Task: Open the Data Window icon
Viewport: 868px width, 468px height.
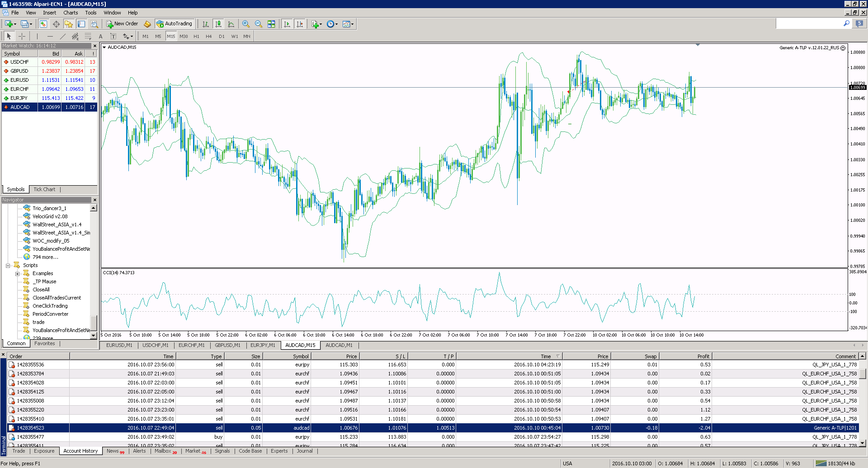Action: (56, 24)
